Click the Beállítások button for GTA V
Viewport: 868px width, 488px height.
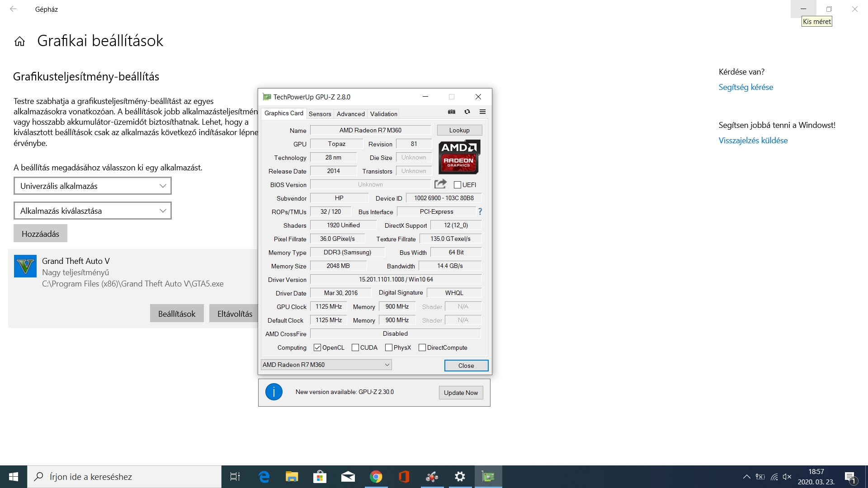click(177, 314)
